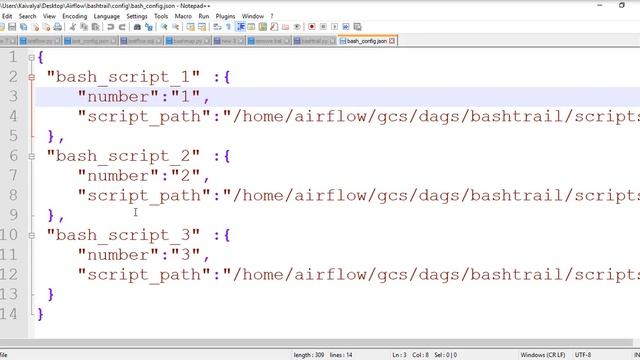Open the Function List panel icon
Screen dimensions: 640x360
[x=274, y=27]
